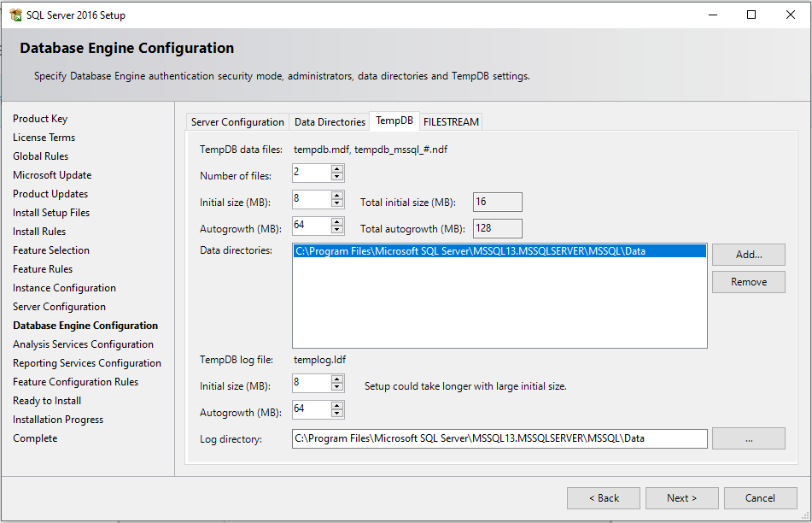Focus the log file Autogrowth field
Screen dimensions: 812x523
312,409
